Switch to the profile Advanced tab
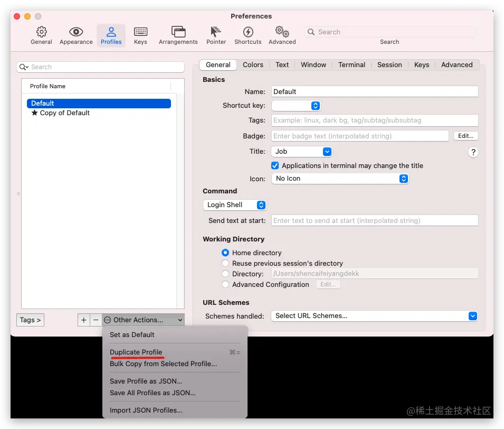Viewport: 504px width, 429px height. tap(457, 64)
